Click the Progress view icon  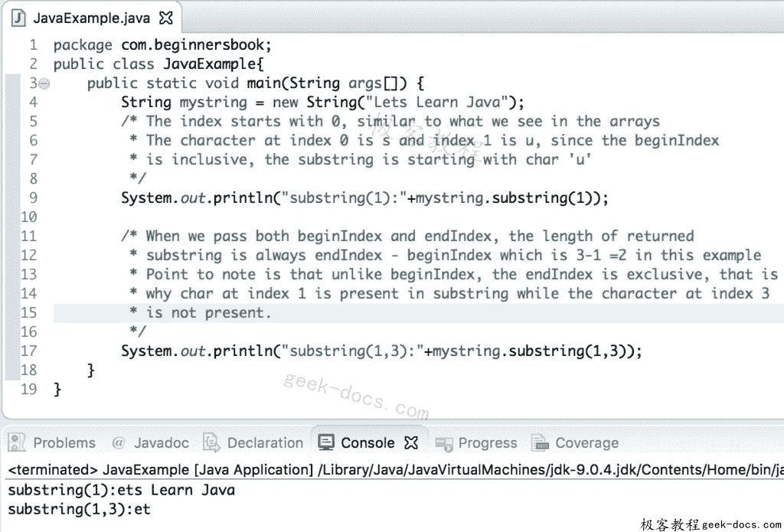pyautogui.click(x=443, y=443)
